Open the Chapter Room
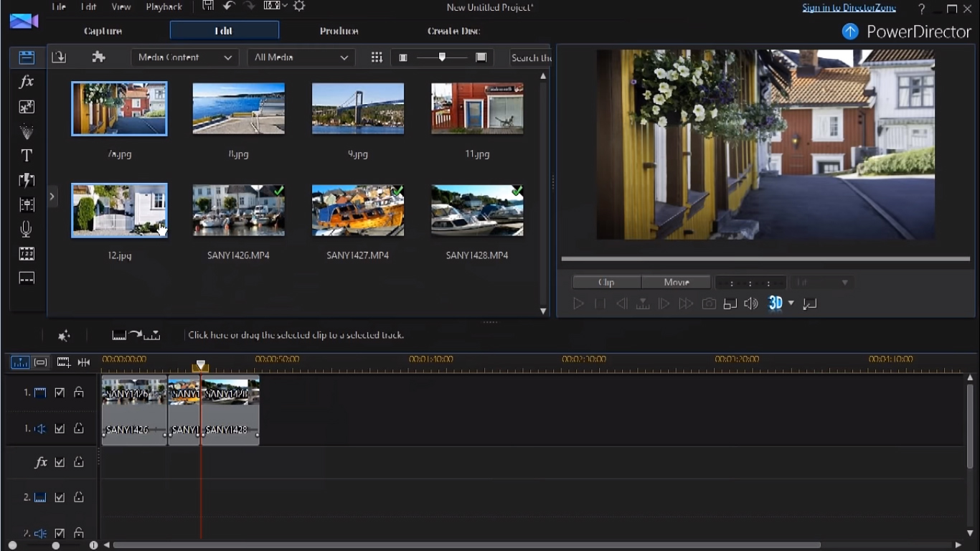980x551 pixels. [27, 254]
